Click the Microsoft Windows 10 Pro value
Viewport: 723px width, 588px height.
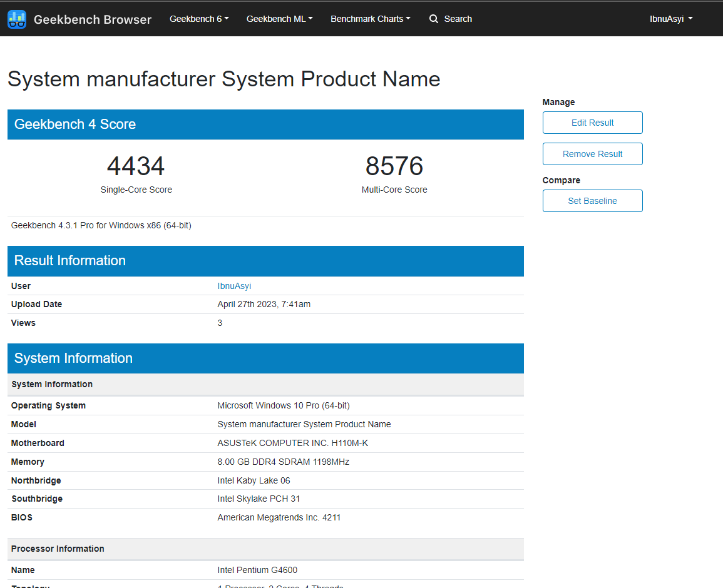tap(284, 405)
